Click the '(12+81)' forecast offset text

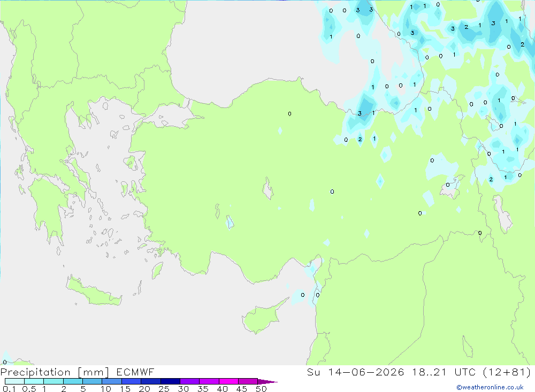point(507,372)
